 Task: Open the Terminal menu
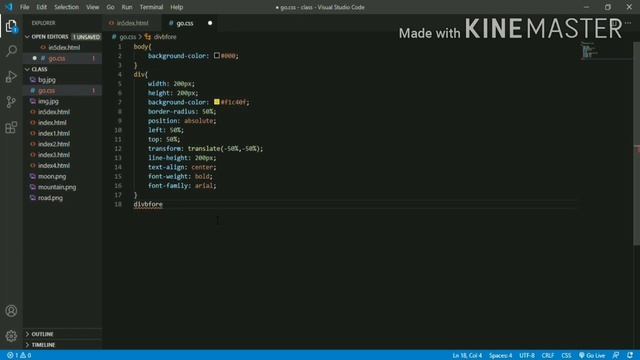151,7
